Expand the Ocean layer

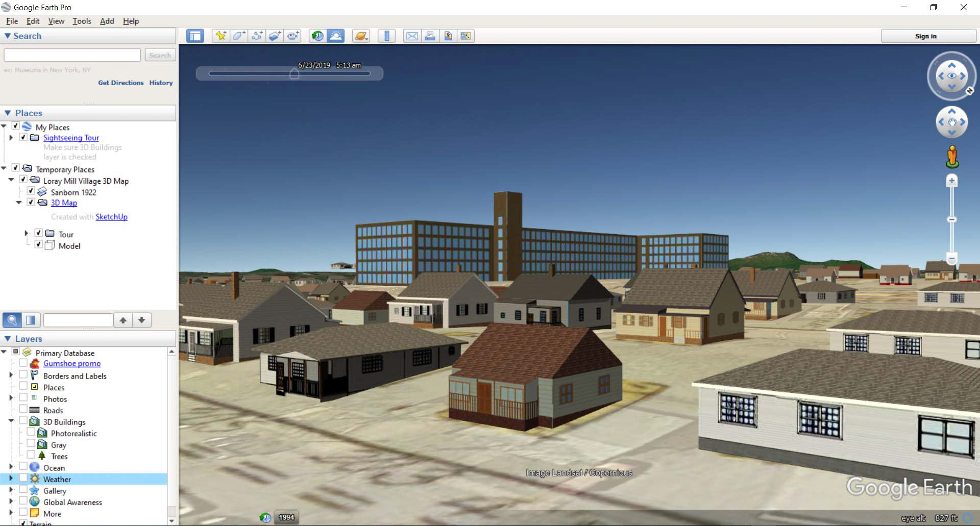pyautogui.click(x=11, y=467)
